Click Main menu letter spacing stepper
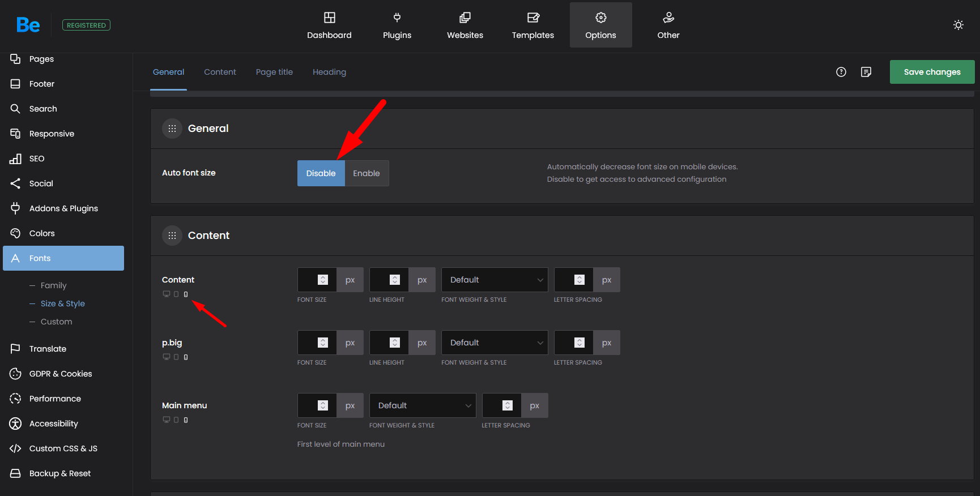This screenshot has width=980, height=496. click(508, 405)
